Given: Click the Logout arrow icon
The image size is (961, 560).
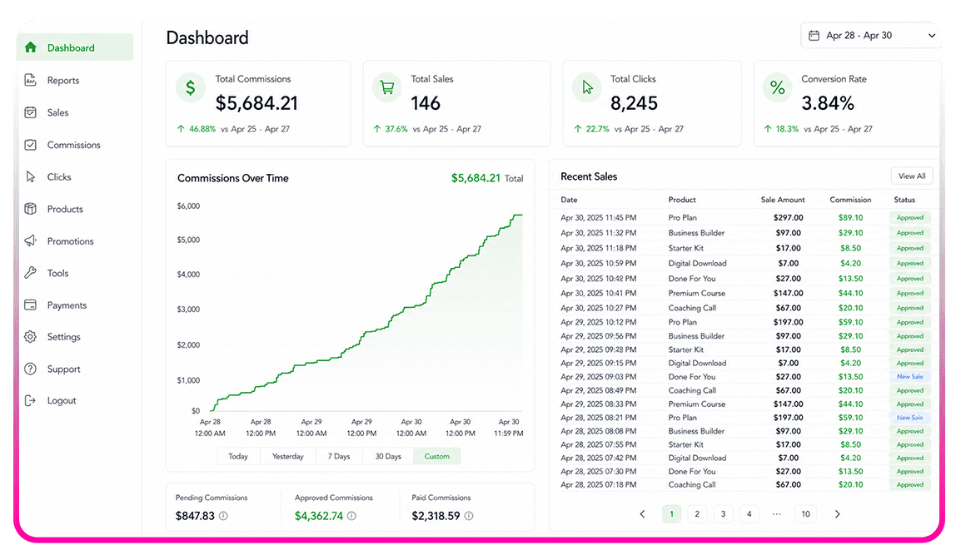Looking at the screenshot, I should tap(31, 400).
